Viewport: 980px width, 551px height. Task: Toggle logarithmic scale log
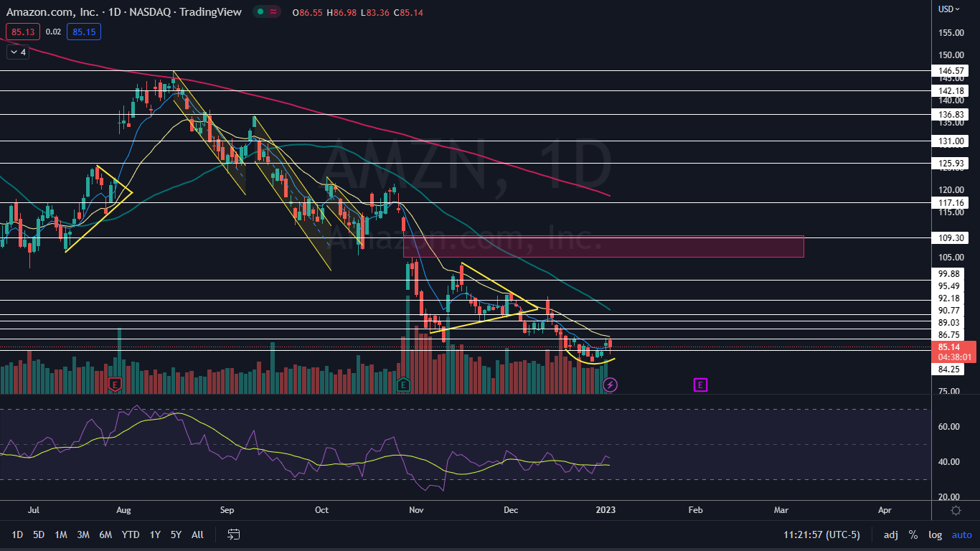click(x=935, y=534)
